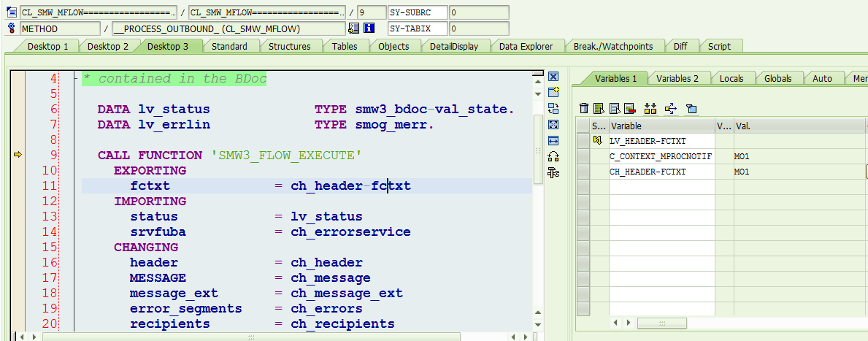Screen dimensions: 868x341
Task: Open the Data Explorer tab
Action: tap(526, 47)
